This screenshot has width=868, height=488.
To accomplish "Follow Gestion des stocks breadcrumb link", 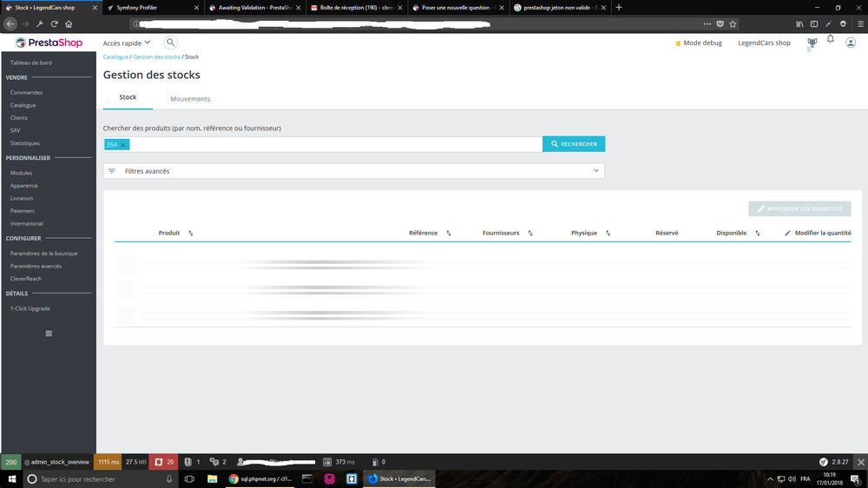I will pyautogui.click(x=156, y=57).
